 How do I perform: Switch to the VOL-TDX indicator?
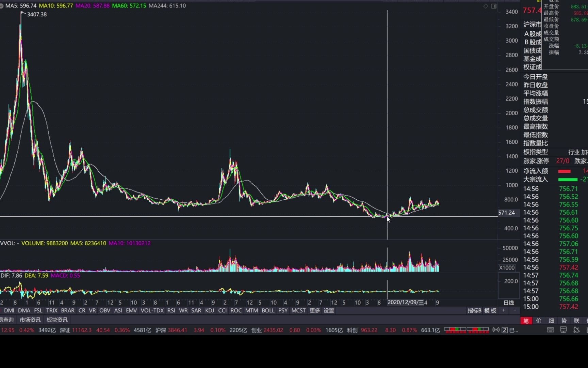tap(152, 310)
